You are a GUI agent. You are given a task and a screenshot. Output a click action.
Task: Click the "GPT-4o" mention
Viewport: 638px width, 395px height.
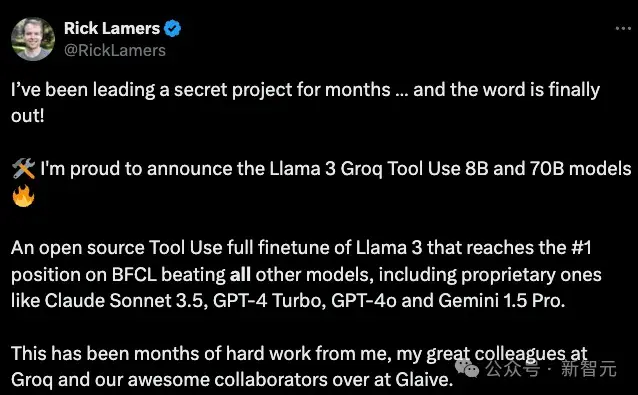[x=364, y=301]
